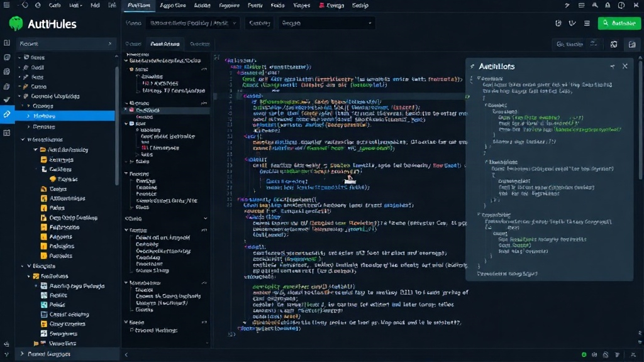Click the pin arrow icon next to the floating panel close X
This screenshot has width=644, height=362.
point(613,66)
